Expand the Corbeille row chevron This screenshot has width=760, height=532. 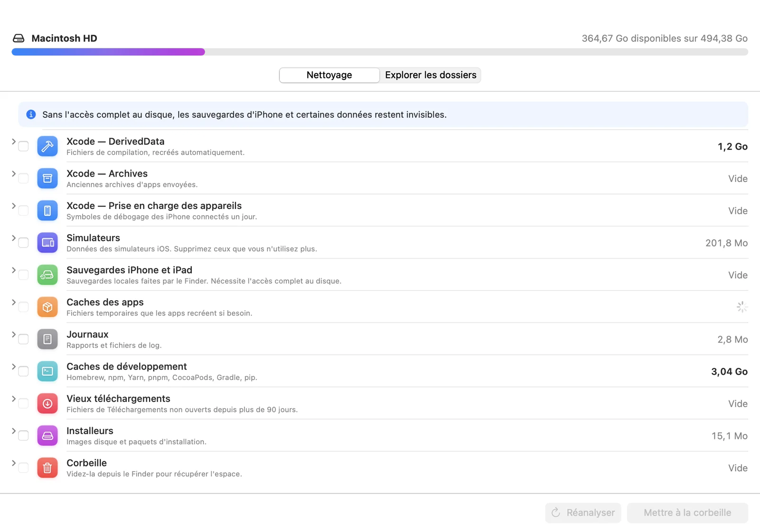tap(13, 463)
